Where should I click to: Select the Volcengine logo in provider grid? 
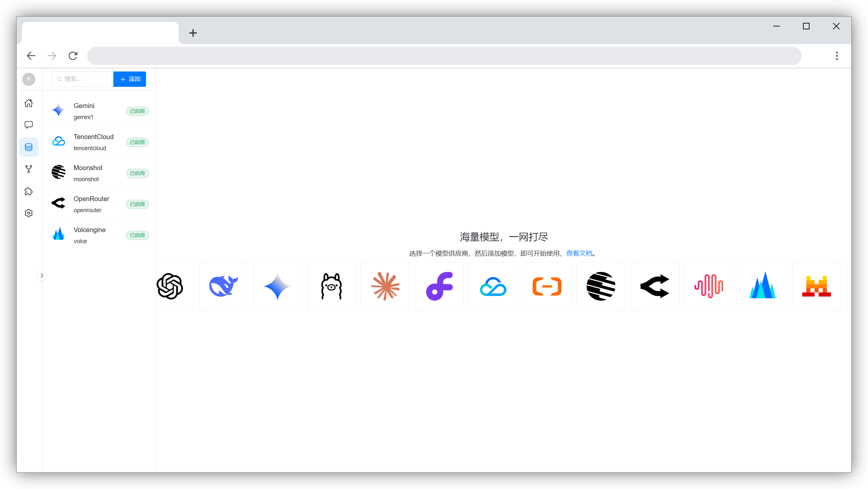point(762,286)
